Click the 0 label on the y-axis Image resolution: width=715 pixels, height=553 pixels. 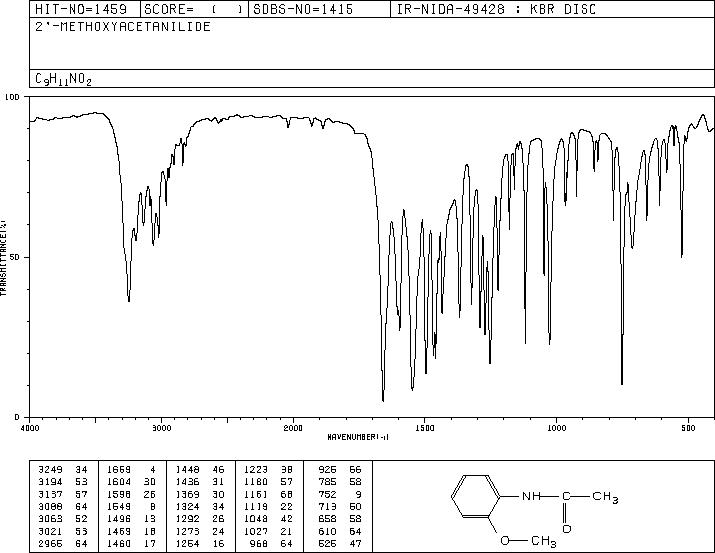(17, 417)
